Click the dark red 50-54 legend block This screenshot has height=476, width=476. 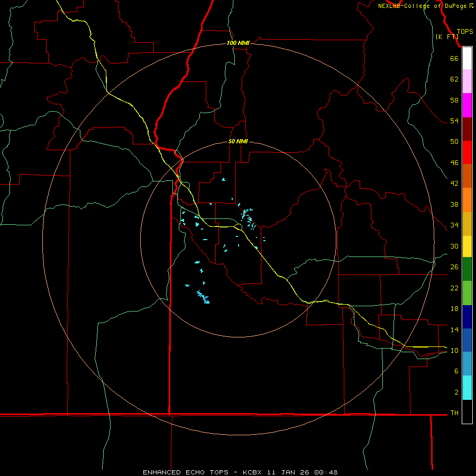[x=467, y=129]
